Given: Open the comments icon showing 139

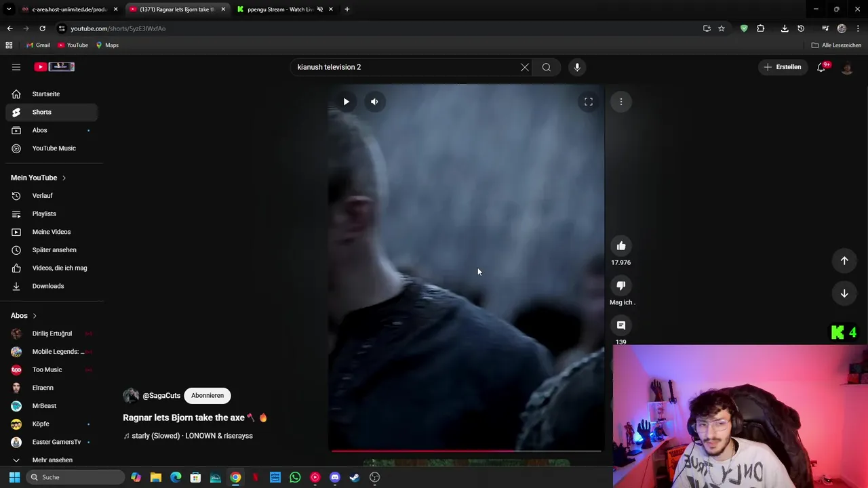Looking at the screenshot, I should (621, 325).
